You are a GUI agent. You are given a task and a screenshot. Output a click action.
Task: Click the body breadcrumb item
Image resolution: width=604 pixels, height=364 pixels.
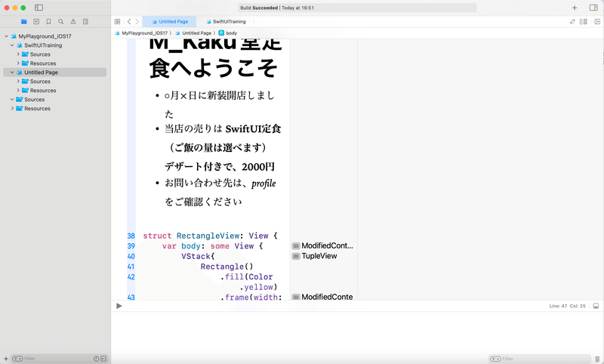click(x=228, y=33)
